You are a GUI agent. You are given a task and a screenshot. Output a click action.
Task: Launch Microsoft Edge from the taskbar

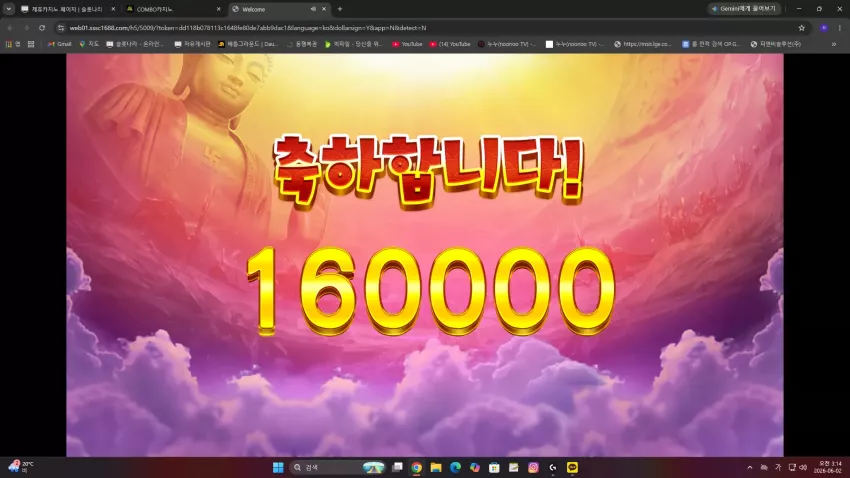(x=455, y=467)
